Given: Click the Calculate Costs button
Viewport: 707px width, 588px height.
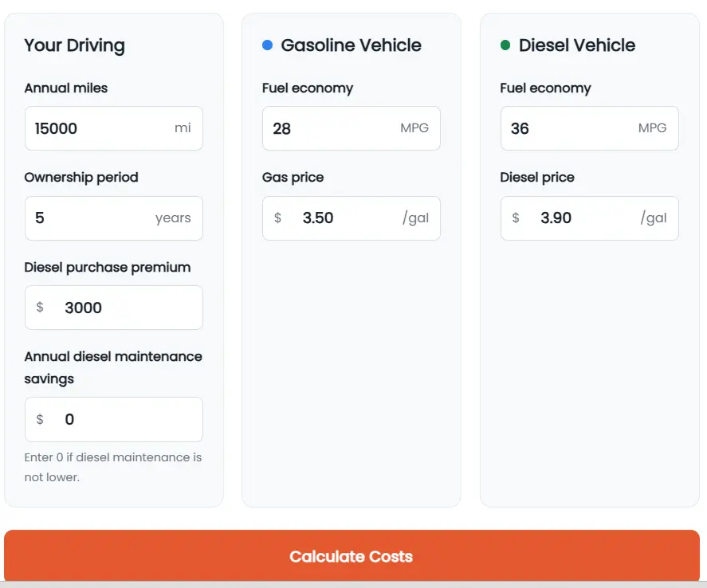Looking at the screenshot, I should tap(352, 555).
